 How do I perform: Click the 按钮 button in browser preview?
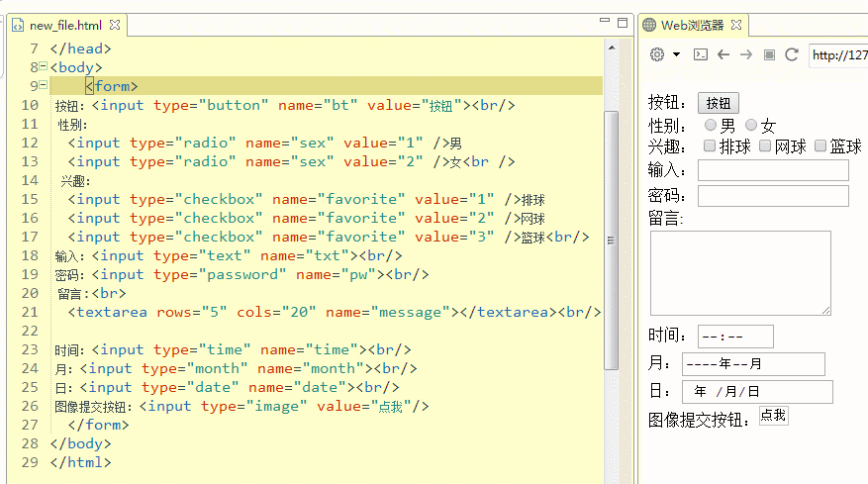point(718,103)
